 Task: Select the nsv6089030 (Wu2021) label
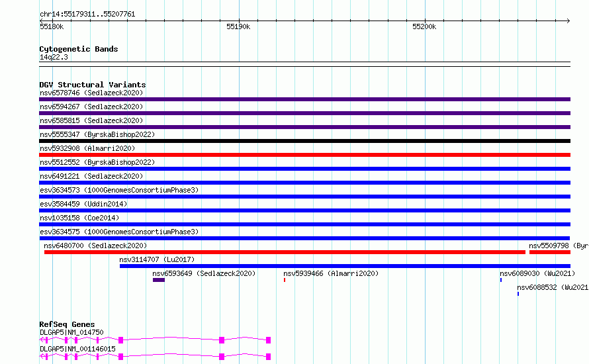pyautogui.click(x=537, y=273)
